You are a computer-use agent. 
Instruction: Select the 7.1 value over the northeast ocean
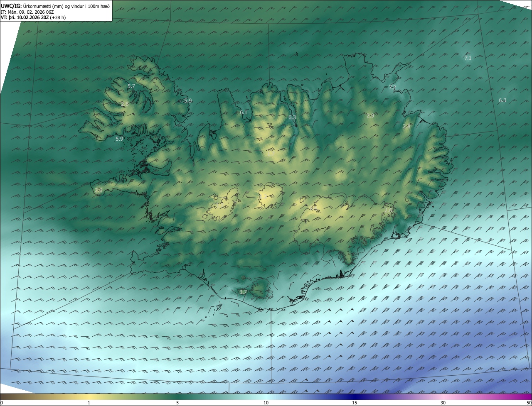[x=468, y=58]
